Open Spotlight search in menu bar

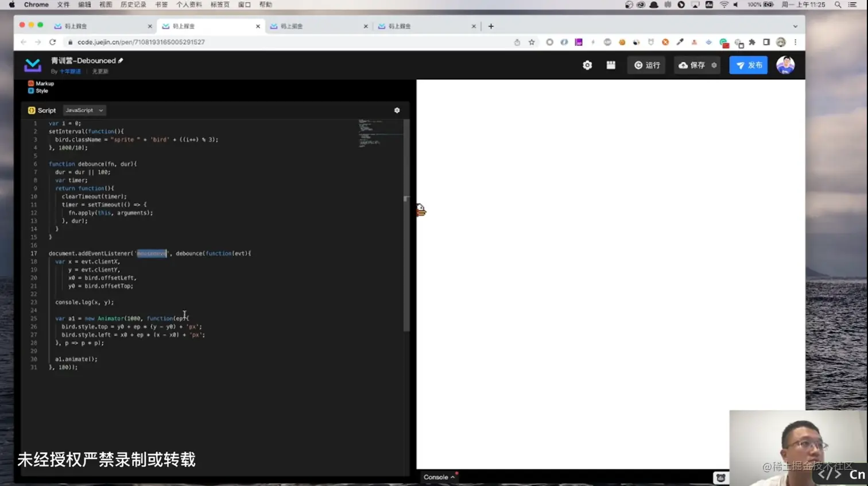coord(838,5)
